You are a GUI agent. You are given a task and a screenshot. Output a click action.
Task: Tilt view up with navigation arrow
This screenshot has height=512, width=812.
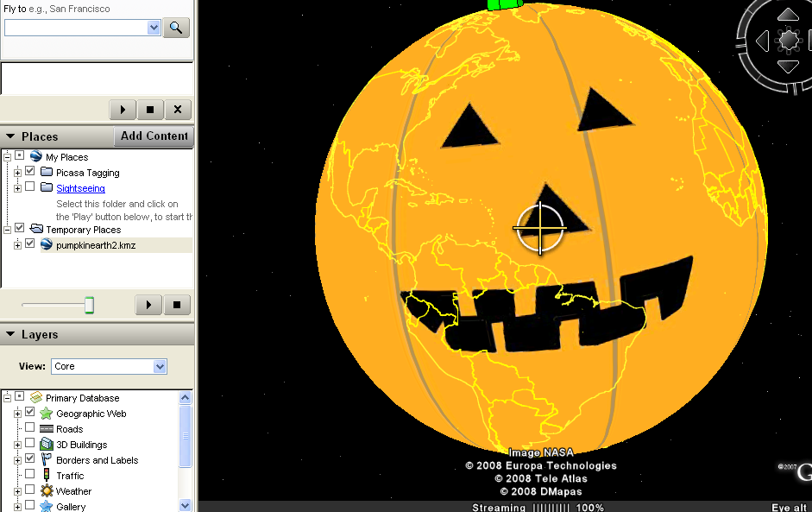[788, 15]
